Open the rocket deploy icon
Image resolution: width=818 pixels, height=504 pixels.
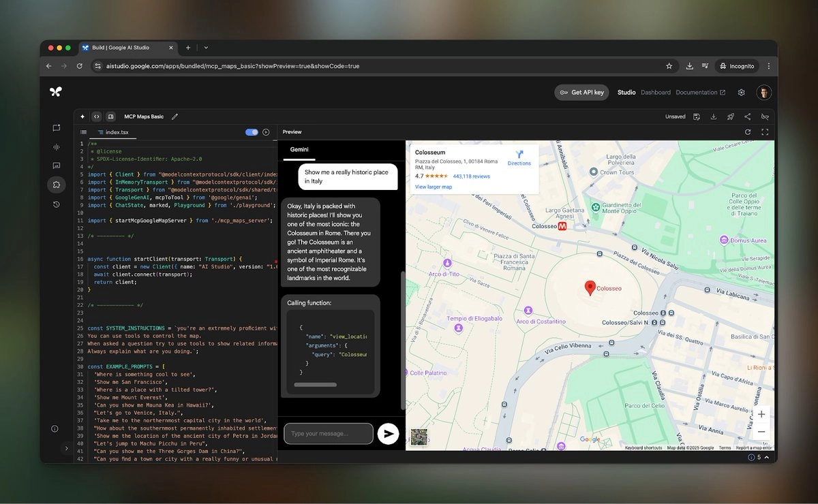click(730, 116)
